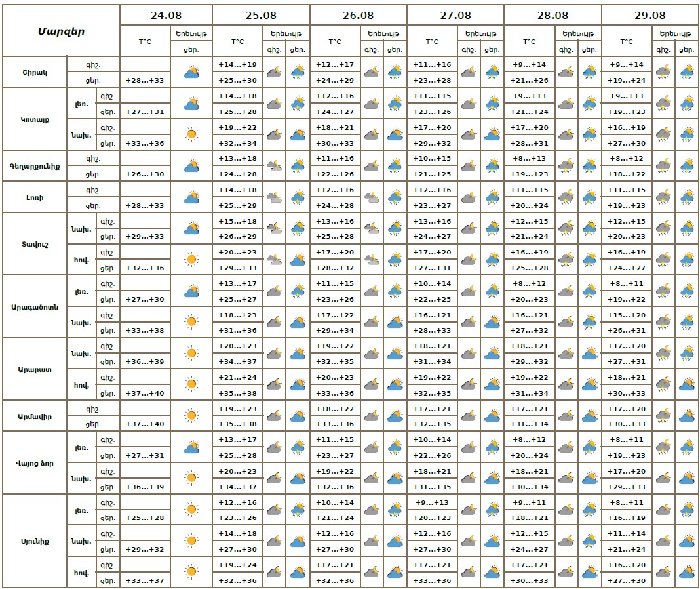Click the Տավուշ region row label
The width and height of the screenshot is (700, 589).
(35, 245)
